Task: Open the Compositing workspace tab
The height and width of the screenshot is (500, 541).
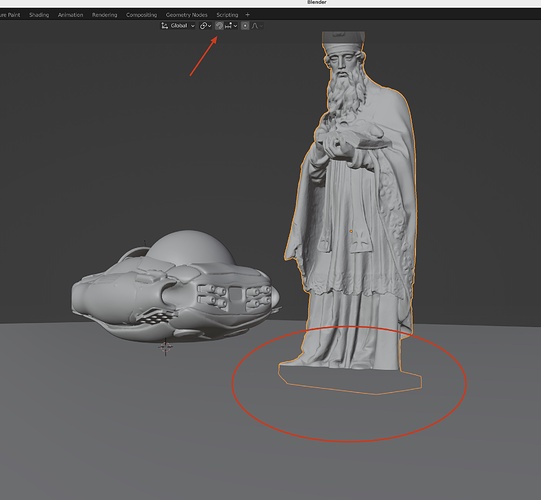Action: pos(141,15)
